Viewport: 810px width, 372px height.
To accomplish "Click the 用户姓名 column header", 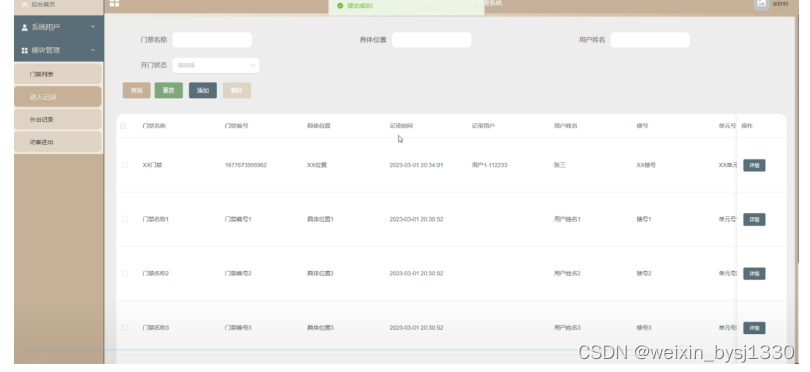I will point(566,126).
